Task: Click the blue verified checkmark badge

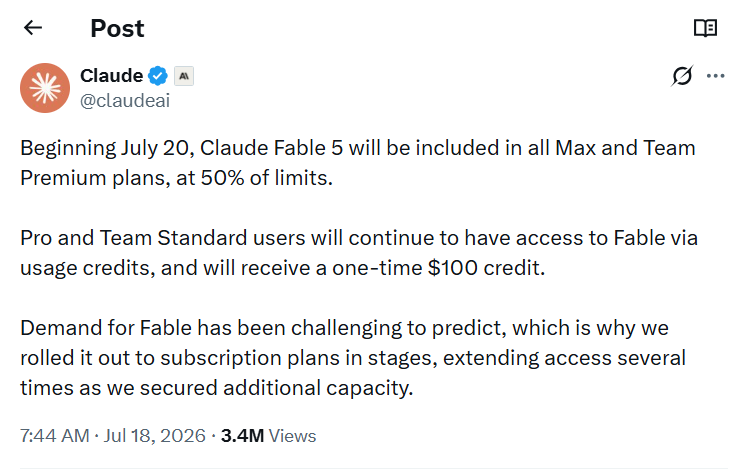Action: coord(158,76)
